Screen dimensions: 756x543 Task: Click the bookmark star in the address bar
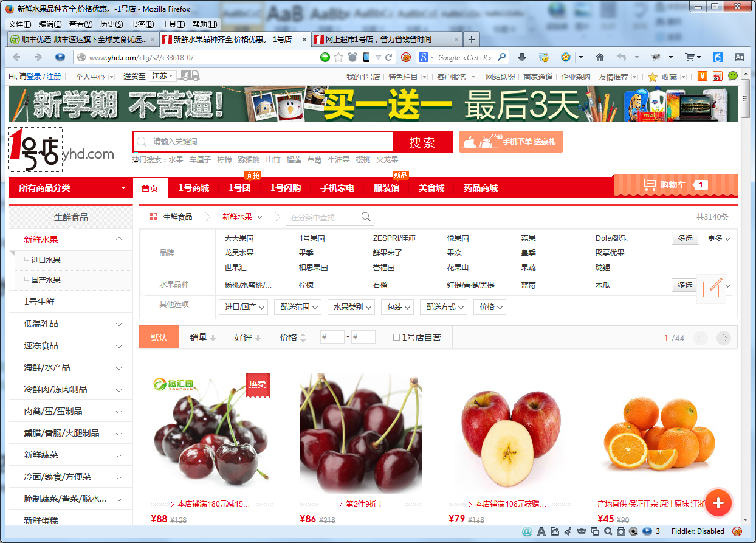(339, 57)
